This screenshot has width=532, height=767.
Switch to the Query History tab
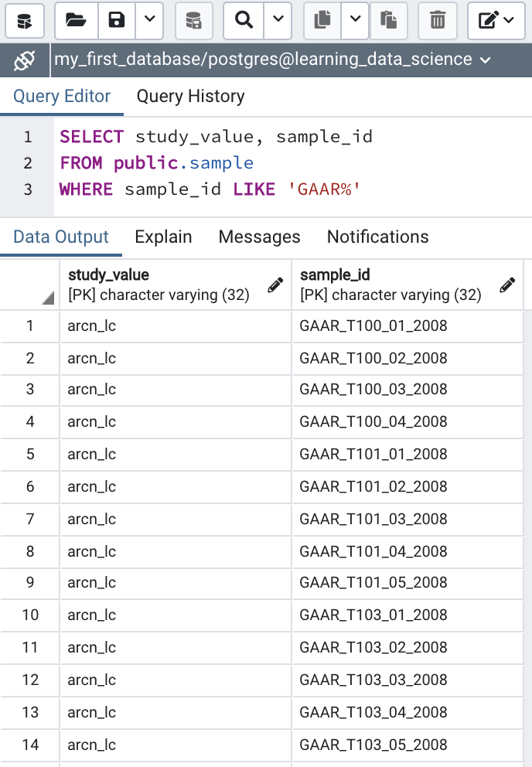tap(190, 97)
